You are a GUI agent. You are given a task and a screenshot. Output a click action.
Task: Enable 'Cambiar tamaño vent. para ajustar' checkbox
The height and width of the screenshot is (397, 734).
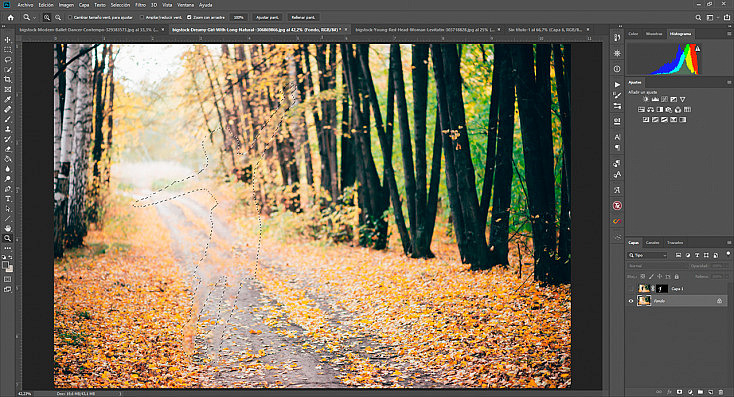tap(69, 17)
